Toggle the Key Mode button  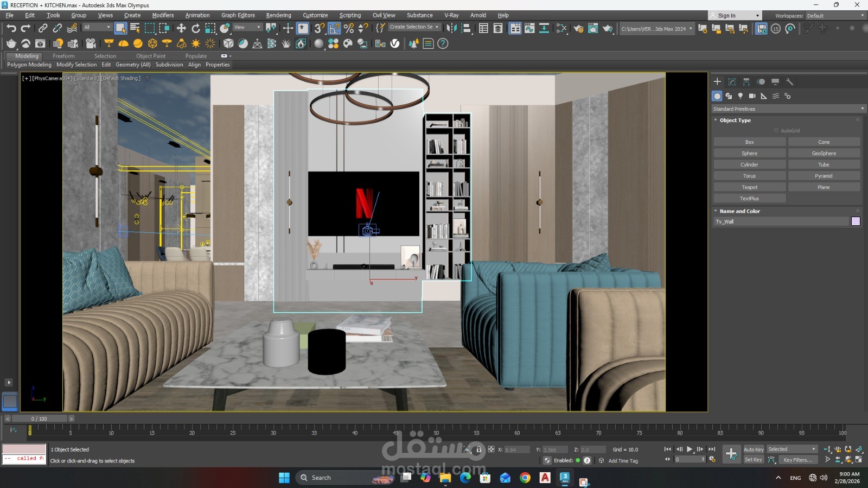point(667,459)
